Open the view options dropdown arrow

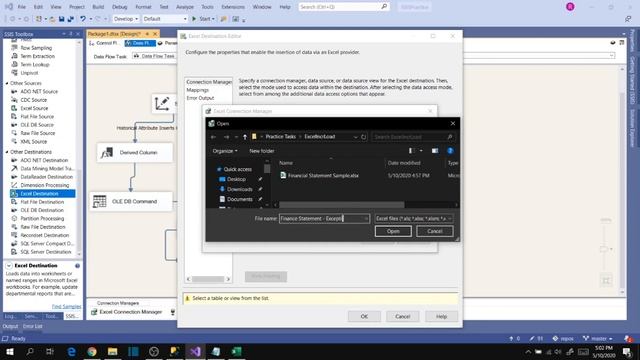pos(421,151)
